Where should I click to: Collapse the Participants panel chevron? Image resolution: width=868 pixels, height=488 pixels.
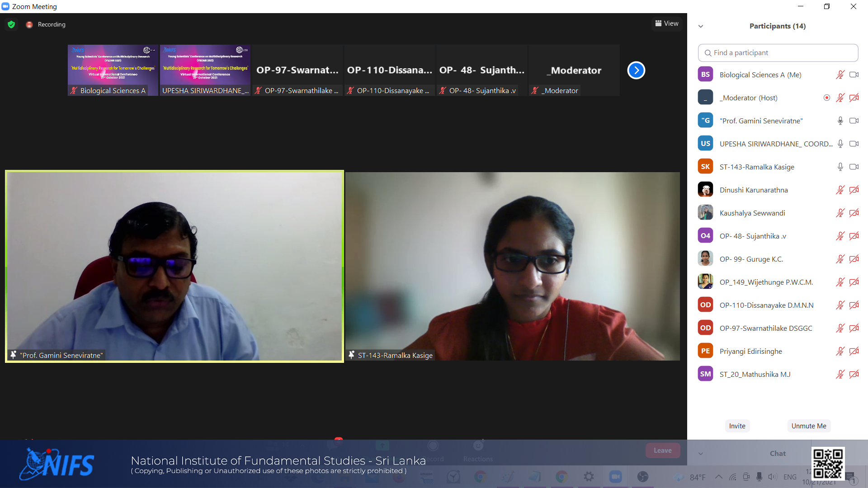[x=701, y=26]
